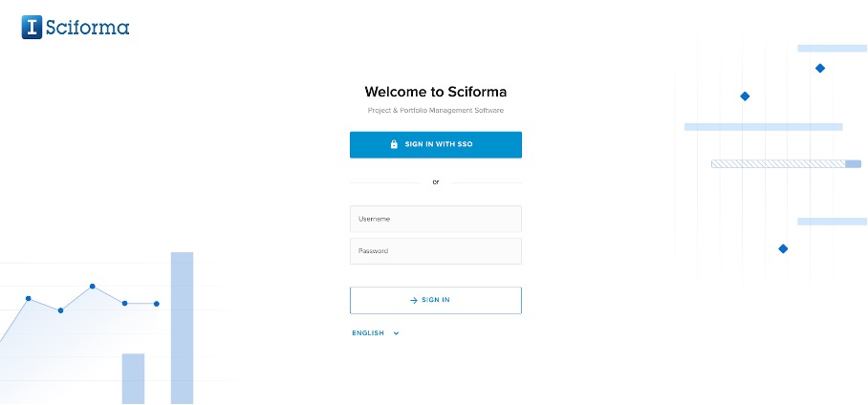This screenshot has width=868, height=405.
Task: Click the lowest diamond milestone in the Gantt illustration
Action: coord(783,248)
